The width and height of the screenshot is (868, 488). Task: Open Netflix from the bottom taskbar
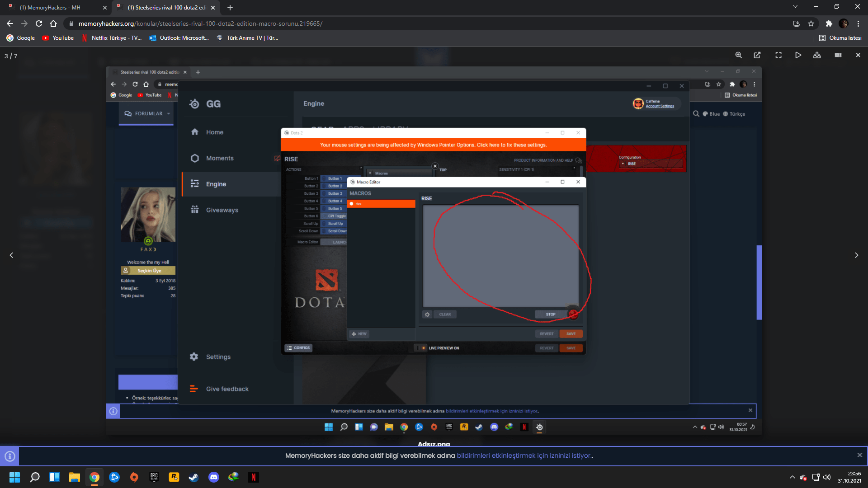click(254, 477)
